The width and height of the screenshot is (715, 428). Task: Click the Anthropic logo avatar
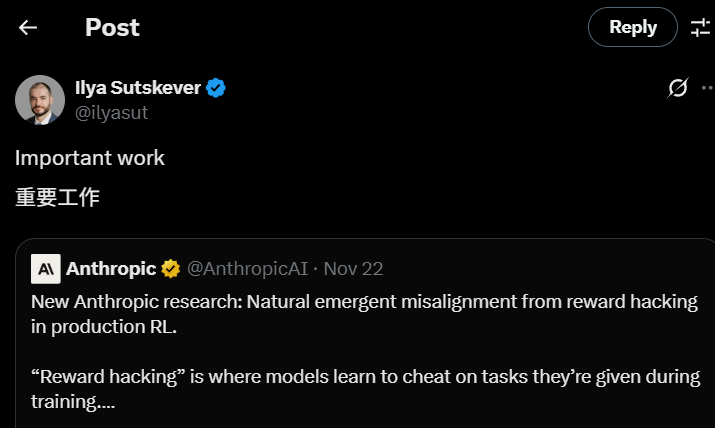46,269
